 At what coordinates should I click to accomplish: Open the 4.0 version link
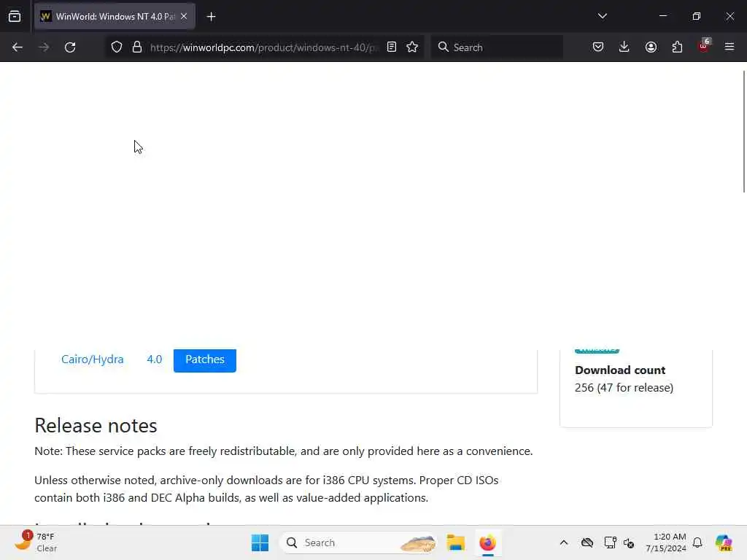(155, 359)
